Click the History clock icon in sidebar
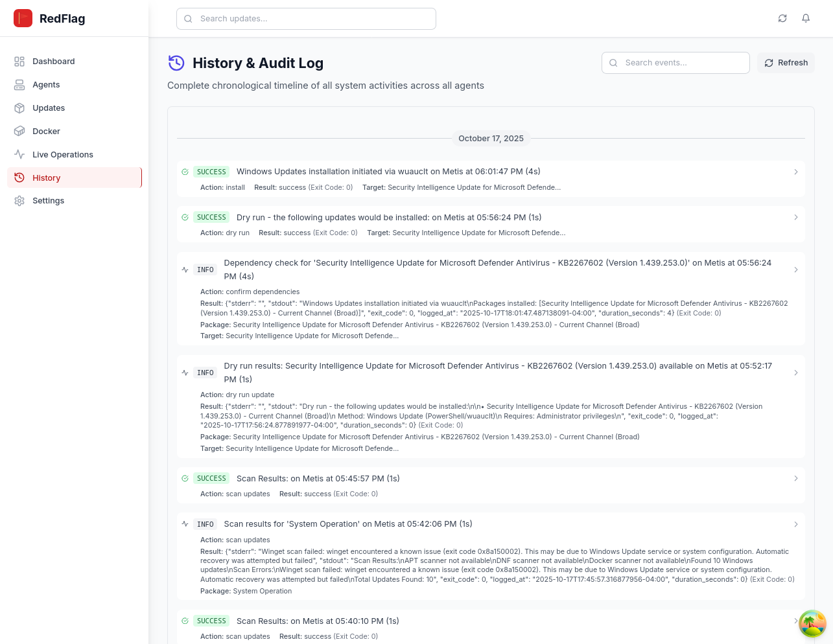This screenshot has width=833, height=644. pos(19,178)
